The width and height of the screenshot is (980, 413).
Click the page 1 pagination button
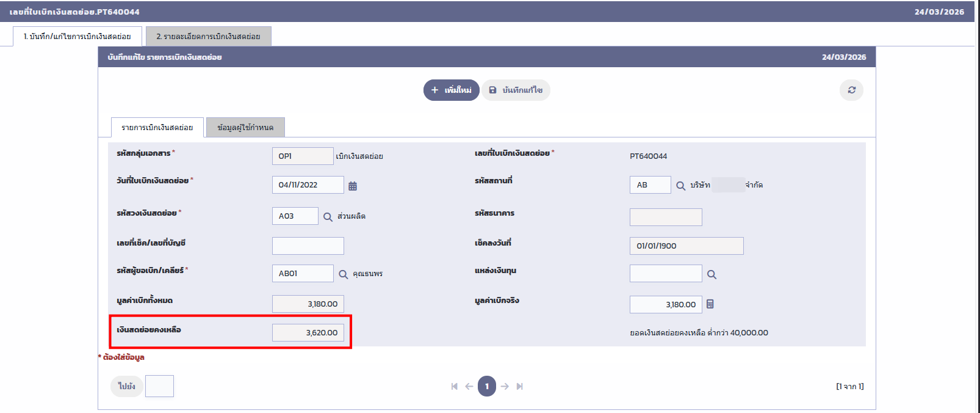click(x=486, y=386)
